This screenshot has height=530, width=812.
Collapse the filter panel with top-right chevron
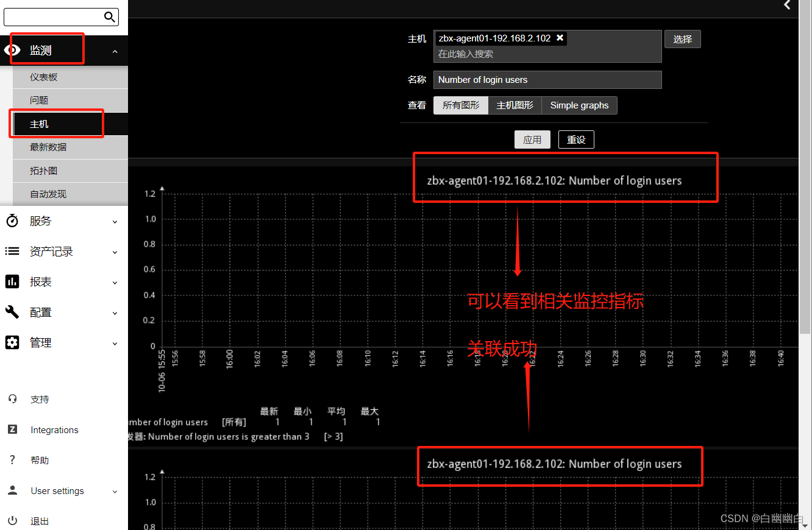click(x=788, y=5)
